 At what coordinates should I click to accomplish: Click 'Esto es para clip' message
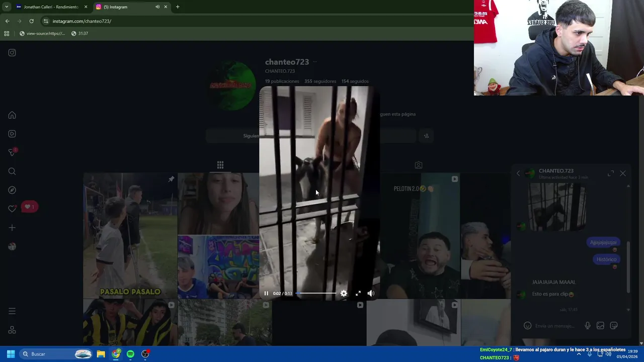pos(553,294)
